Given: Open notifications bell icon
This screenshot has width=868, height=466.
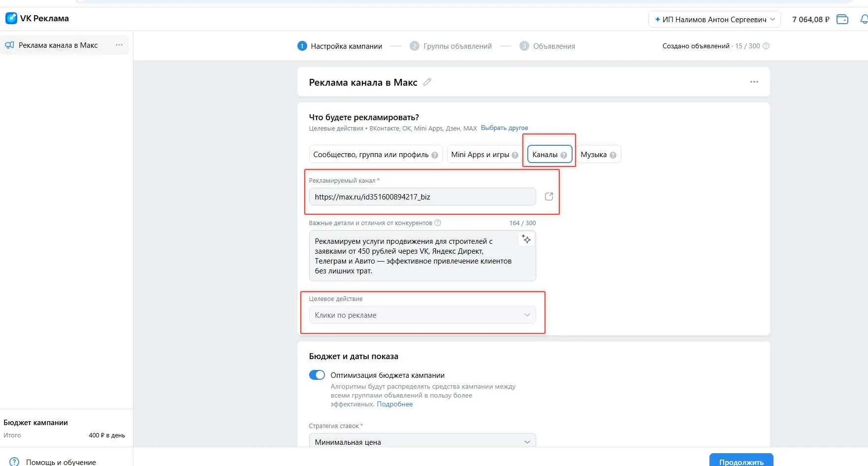Looking at the screenshot, I should pos(864,19).
